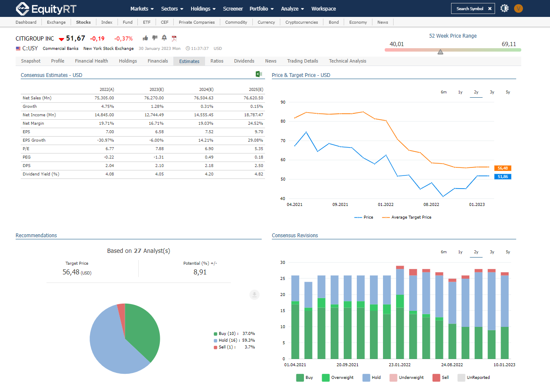Open the Portfolio dropdown menu

click(x=261, y=8)
